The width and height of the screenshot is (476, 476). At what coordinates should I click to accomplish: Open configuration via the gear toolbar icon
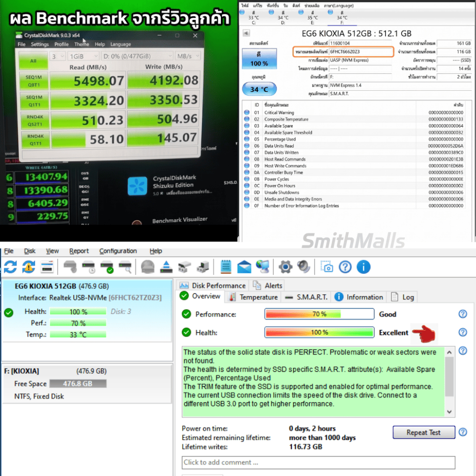285,267
